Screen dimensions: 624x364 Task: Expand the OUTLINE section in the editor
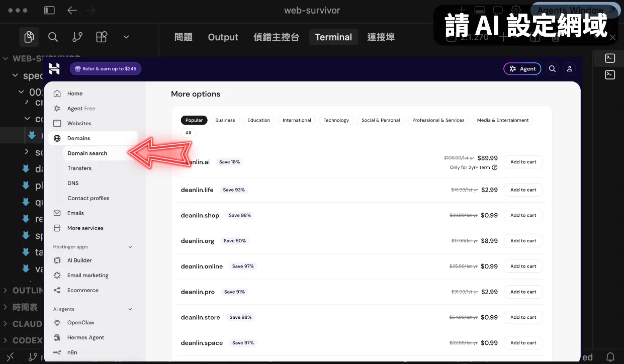(23, 291)
